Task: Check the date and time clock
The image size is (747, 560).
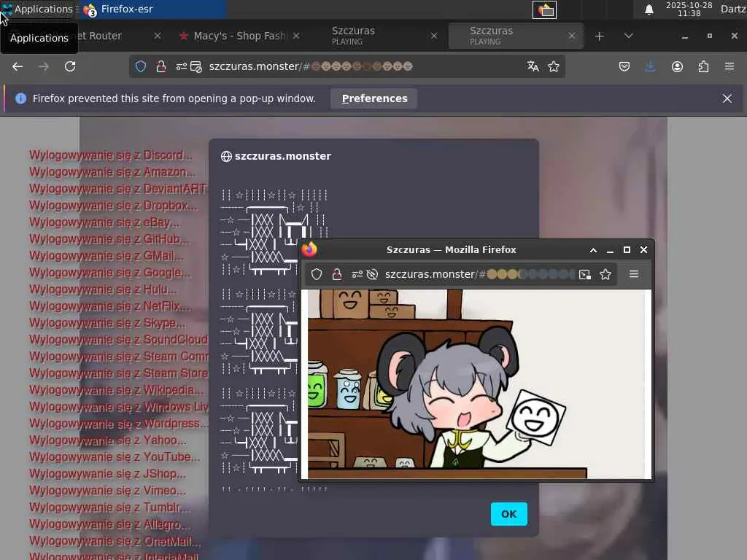Action: point(689,9)
